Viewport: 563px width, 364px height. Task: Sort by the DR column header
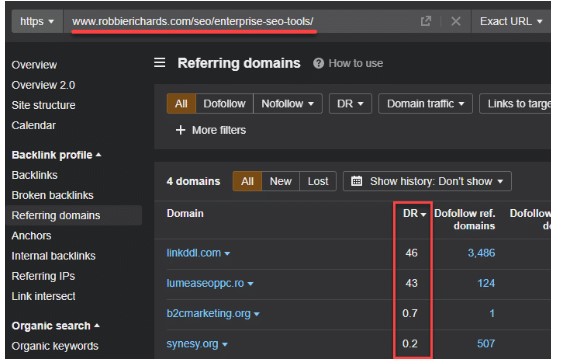(414, 214)
